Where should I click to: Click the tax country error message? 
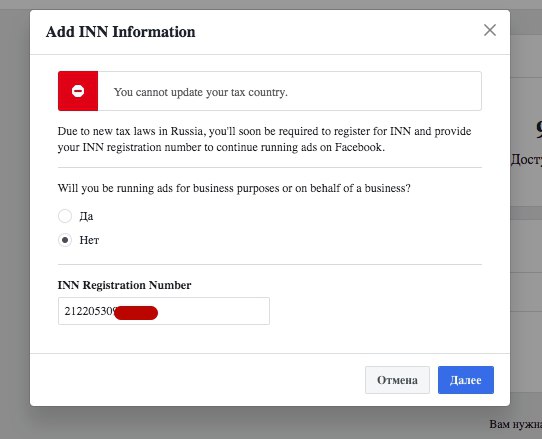(201, 92)
